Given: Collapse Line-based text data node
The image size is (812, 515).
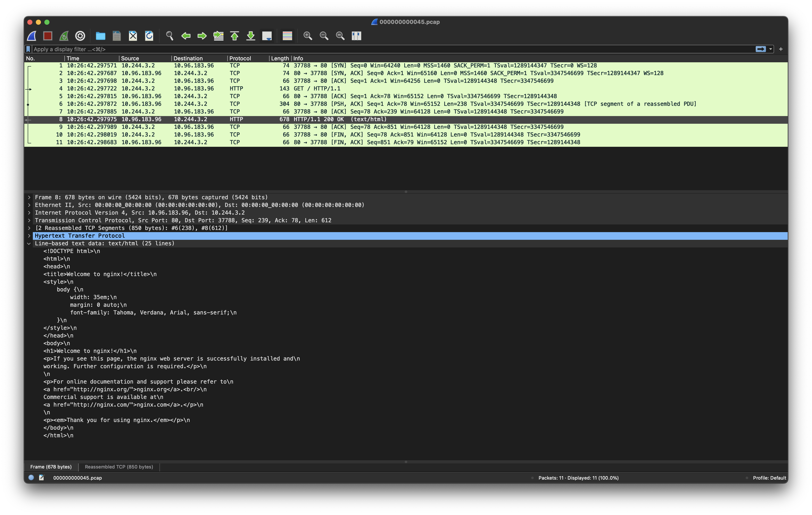Looking at the screenshot, I should [x=29, y=244].
